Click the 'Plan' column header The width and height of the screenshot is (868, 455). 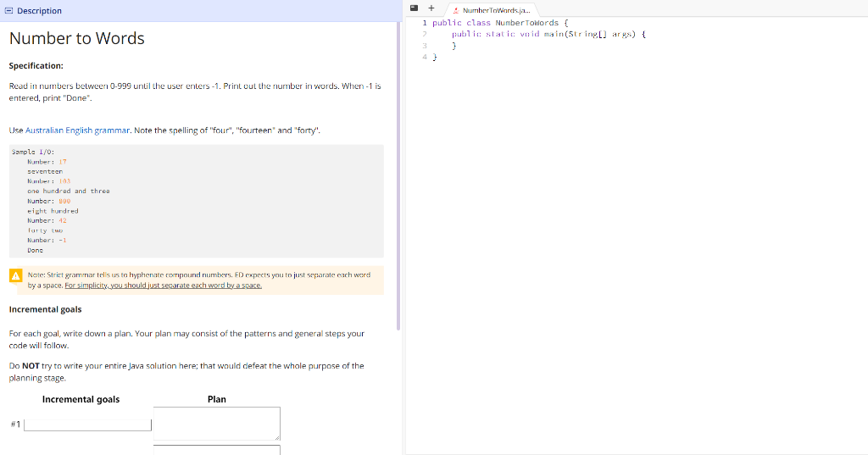click(216, 399)
